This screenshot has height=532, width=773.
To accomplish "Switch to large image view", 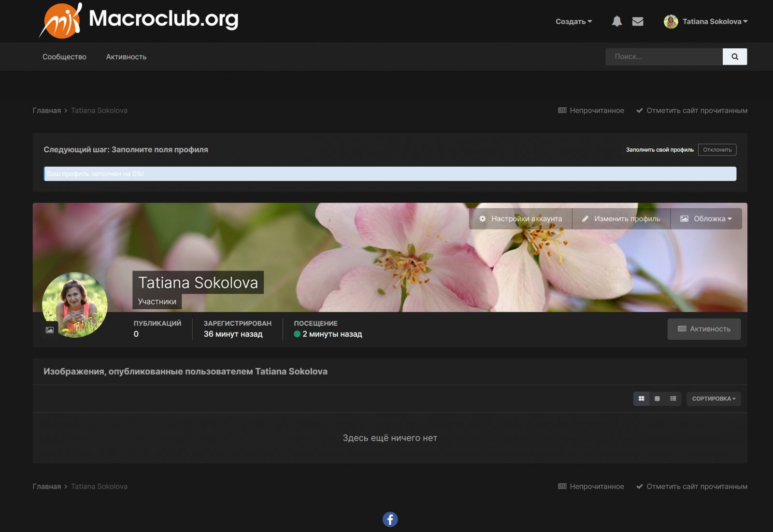I will (657, 399).
